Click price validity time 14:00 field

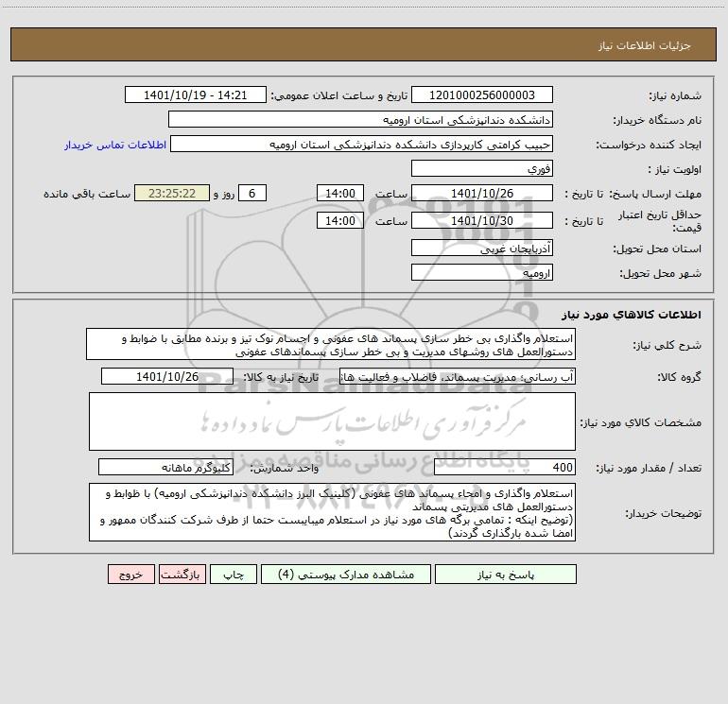[339, 220]
